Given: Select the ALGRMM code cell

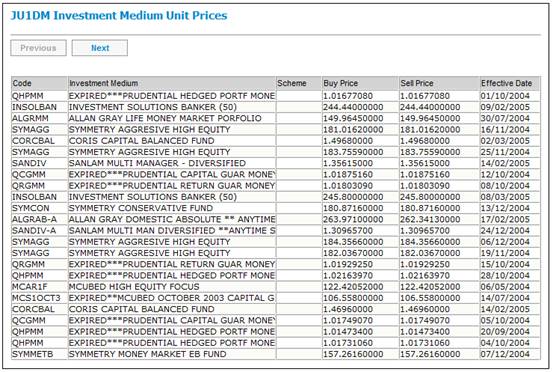Looking at the screenshot, I should [x=39, y=118].
